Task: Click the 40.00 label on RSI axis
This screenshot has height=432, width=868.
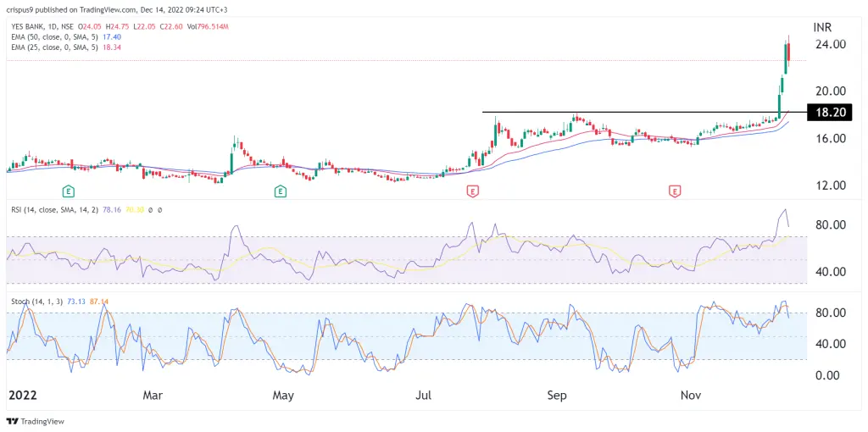Action: pos(831,272)
